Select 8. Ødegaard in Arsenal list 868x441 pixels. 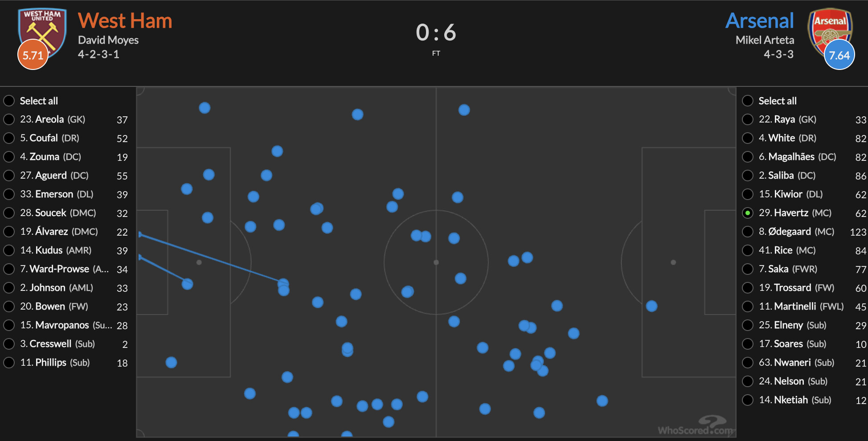click(748, 232)
